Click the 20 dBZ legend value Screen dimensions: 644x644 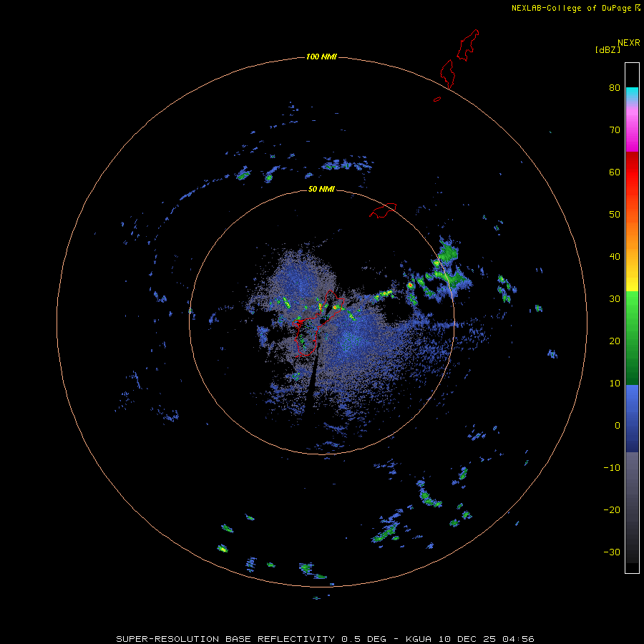(x=615, y=341)
